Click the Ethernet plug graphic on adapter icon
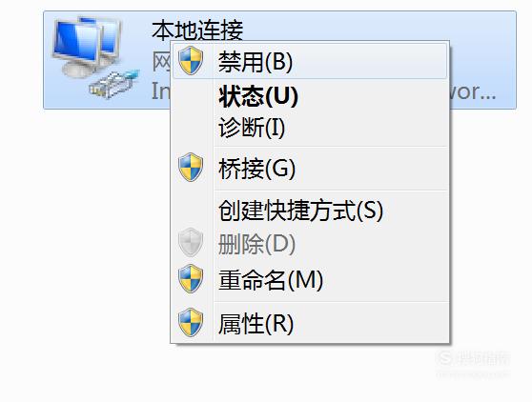532x402 pixels. click(113, 85)
